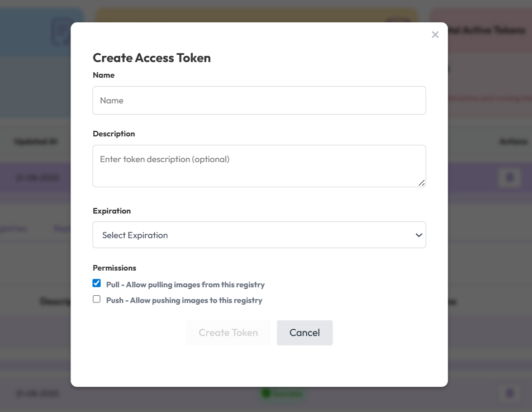The width and height of the screenshot is (532, 412).
Task: Cancel the token creation
Action: point(305,333)
